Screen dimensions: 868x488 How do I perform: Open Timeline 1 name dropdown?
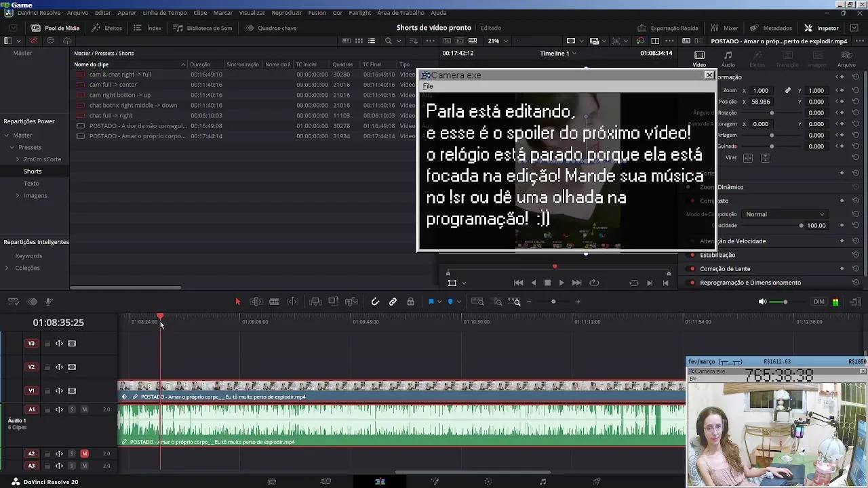pyautogui.click(x=558, y=53)
